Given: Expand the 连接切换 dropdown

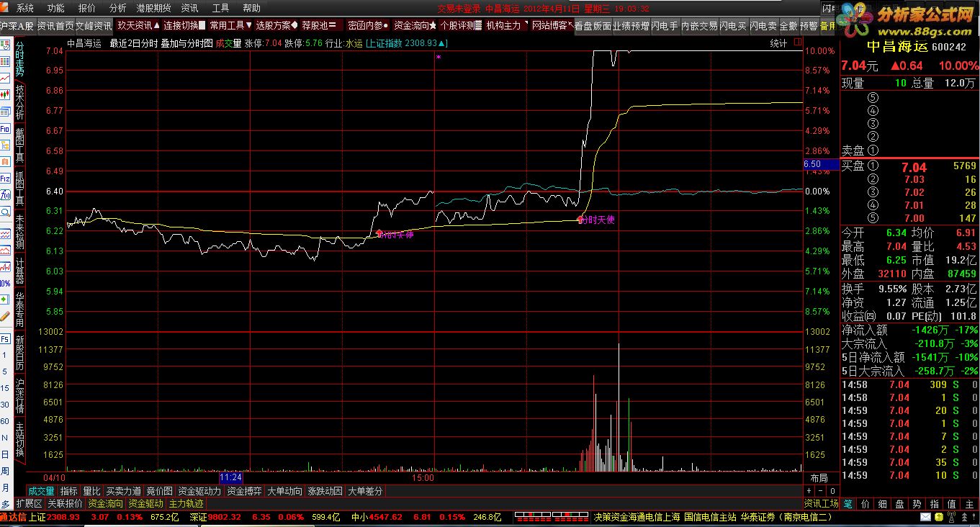Looking at the screenshot, I should point(184,26).
